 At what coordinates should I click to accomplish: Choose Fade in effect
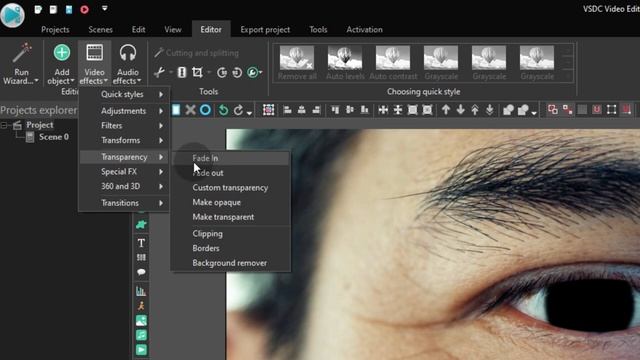point(231,158)
